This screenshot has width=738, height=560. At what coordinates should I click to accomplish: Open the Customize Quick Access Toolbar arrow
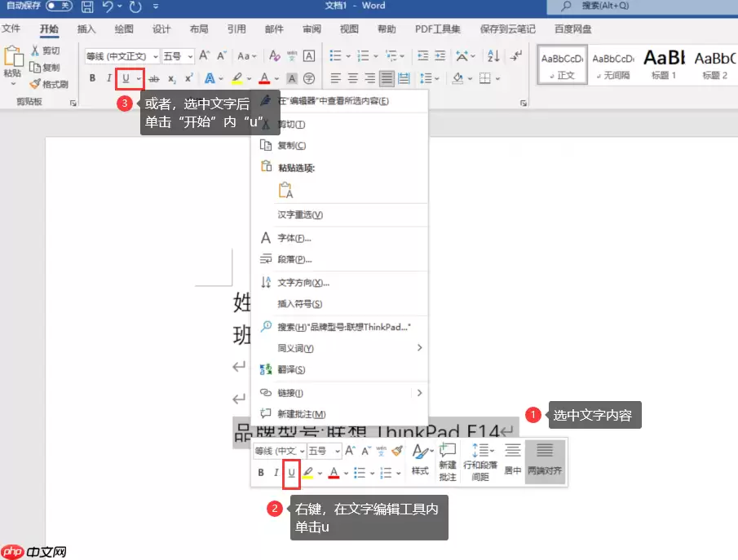coord(156,7)
